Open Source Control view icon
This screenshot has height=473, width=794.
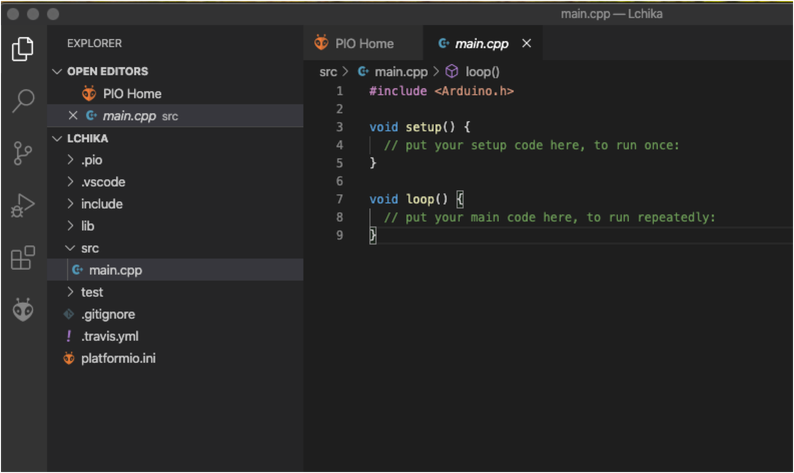[x=23, y=153]
